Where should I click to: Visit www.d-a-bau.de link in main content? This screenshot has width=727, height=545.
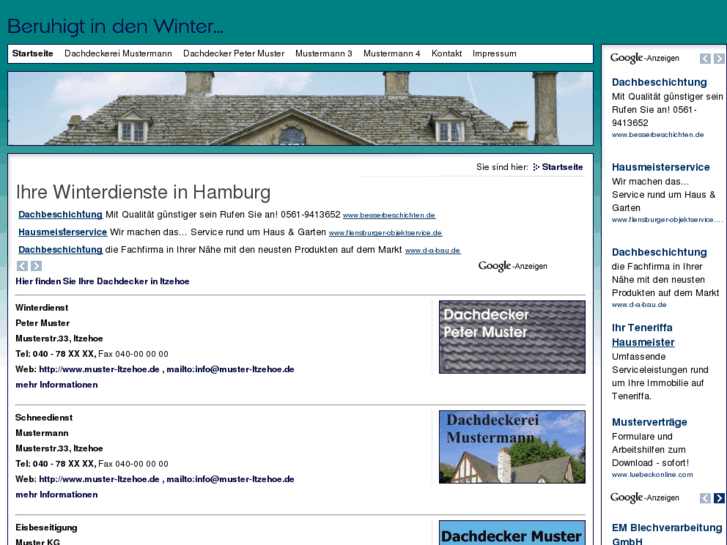pos(433,250)
